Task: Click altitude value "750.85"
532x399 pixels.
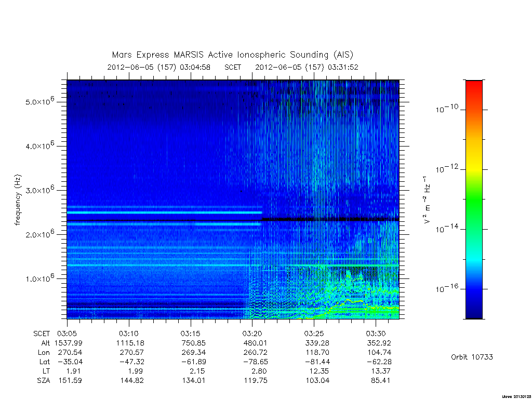Action: (193, 343)
